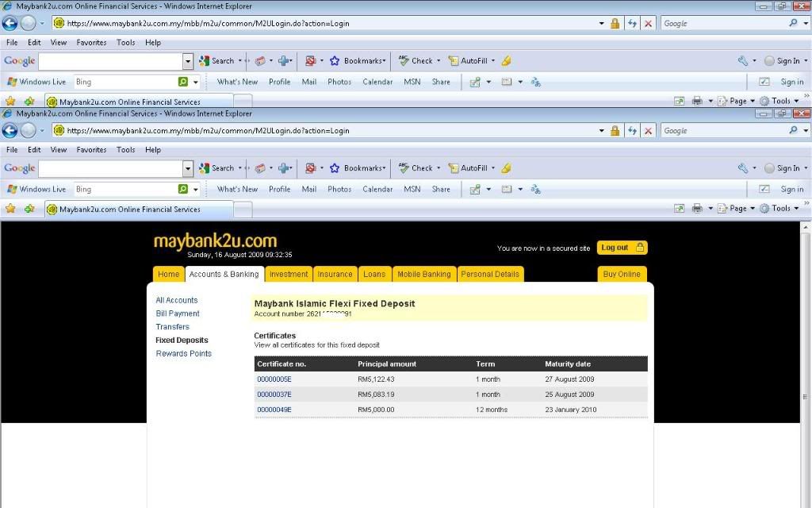Open certificate 00000037E
The height and width of the screenshot is (508, 812).
[274, 394]
